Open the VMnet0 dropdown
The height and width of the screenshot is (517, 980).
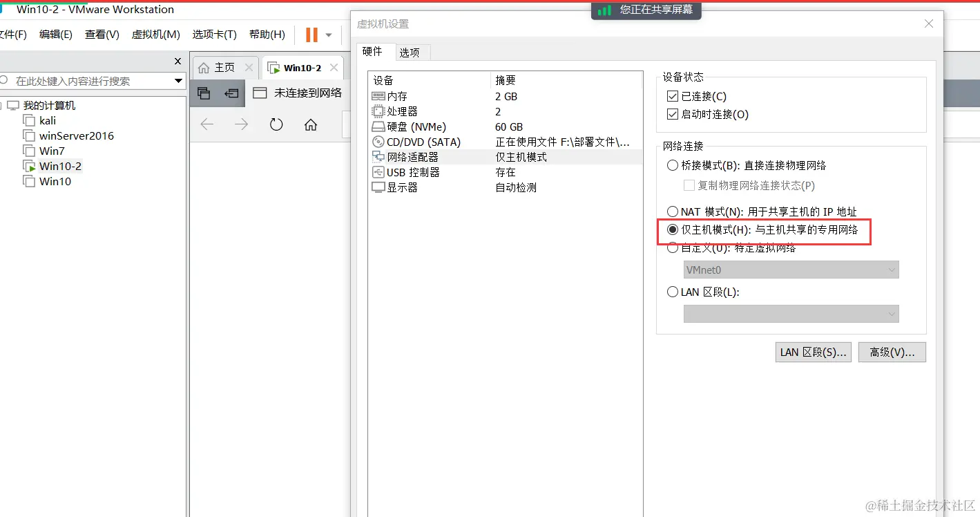click(791, 270)
